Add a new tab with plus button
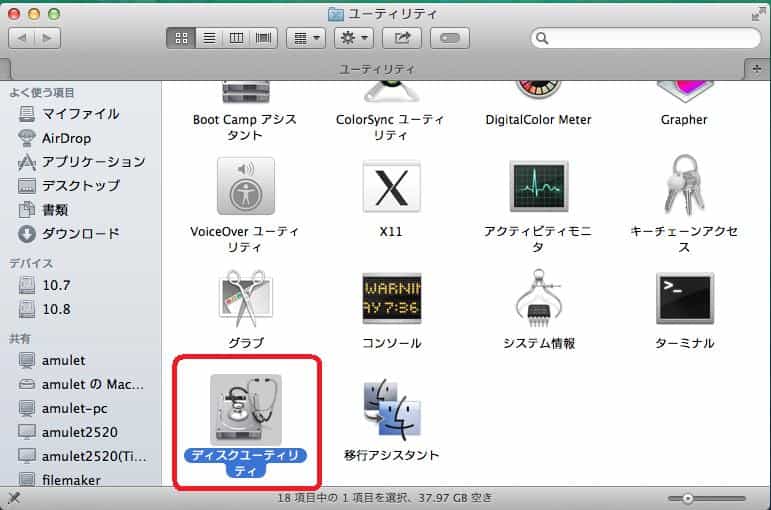The height and width of the screenshot is (510, 771). 758,69
